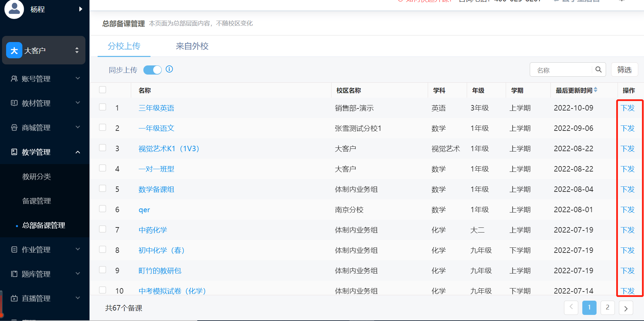
Task: Focus the 名称 search input field
Action: 561,70
